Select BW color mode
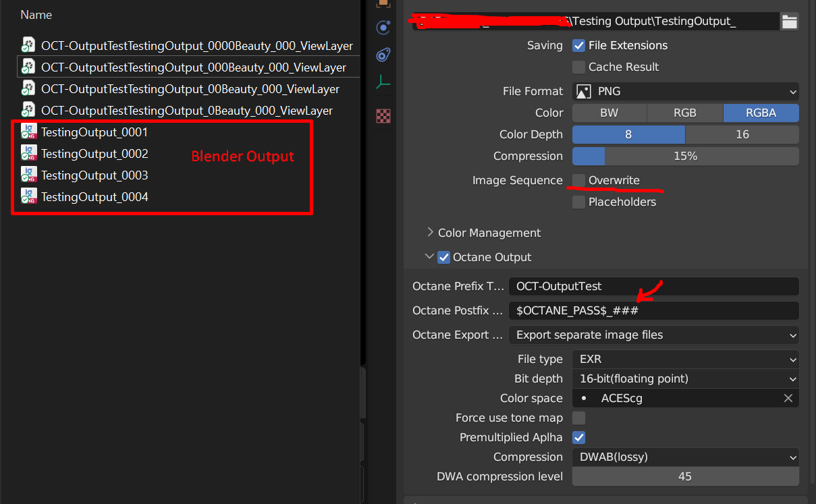 [609, 113]
